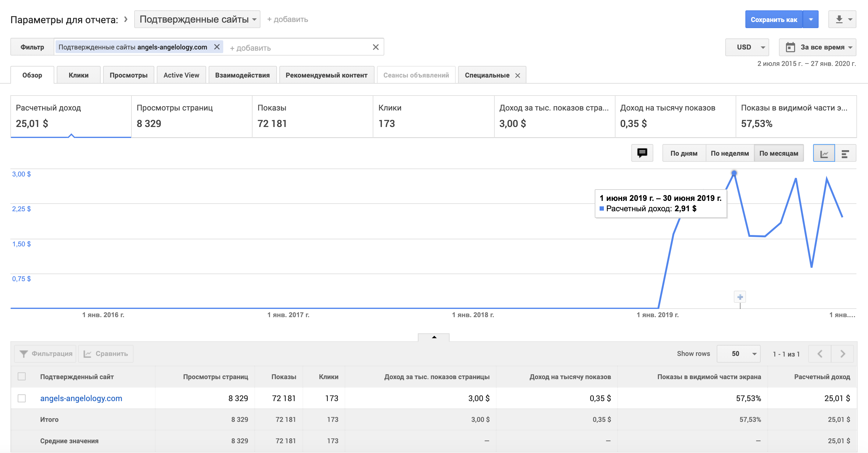
Task: Open the Active View tab
Action: coord(181,75)
